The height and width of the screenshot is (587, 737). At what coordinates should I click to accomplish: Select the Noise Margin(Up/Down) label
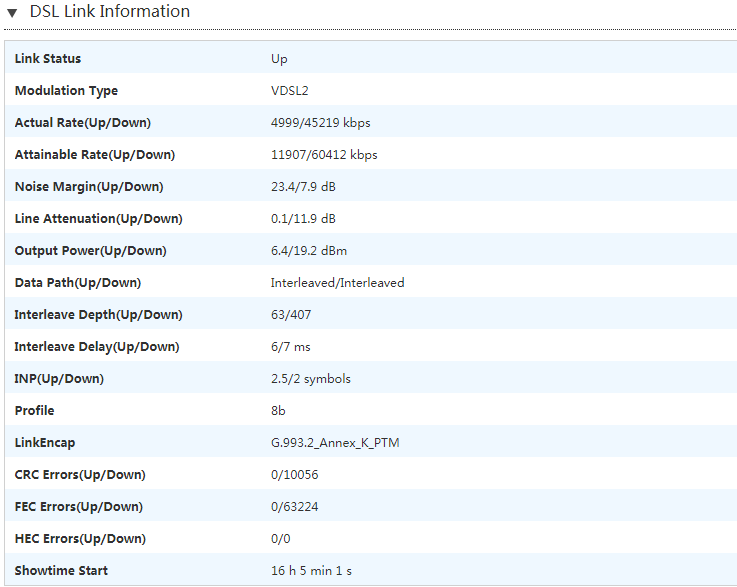click(x=89, y=187)
